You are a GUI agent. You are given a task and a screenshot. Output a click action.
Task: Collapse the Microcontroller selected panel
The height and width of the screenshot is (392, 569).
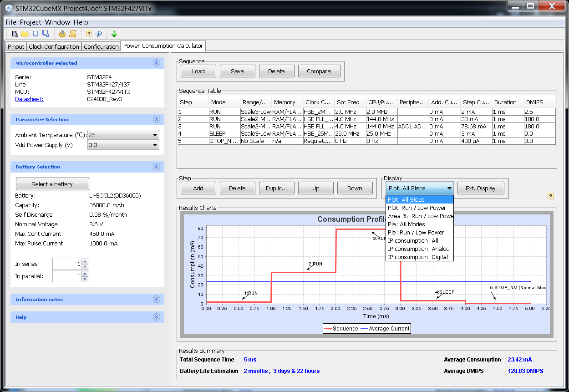(156, 63)
